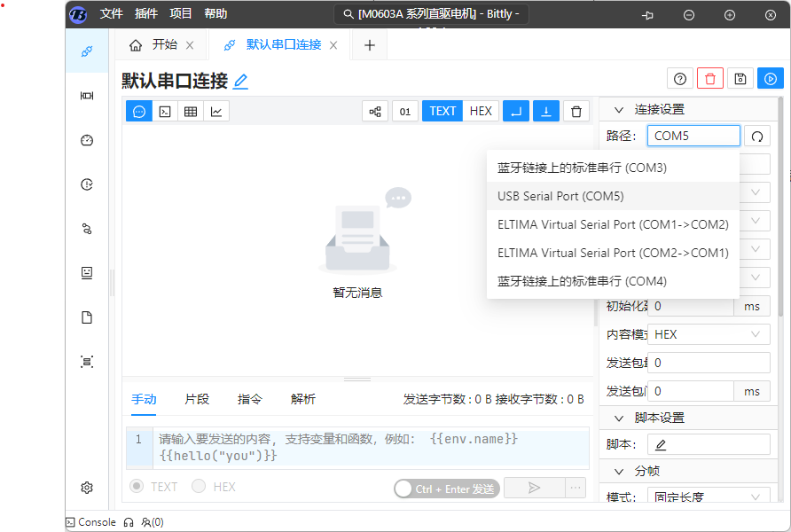Click the save connection icon
The height and width of the screenshot is (532, 791).
740,79
